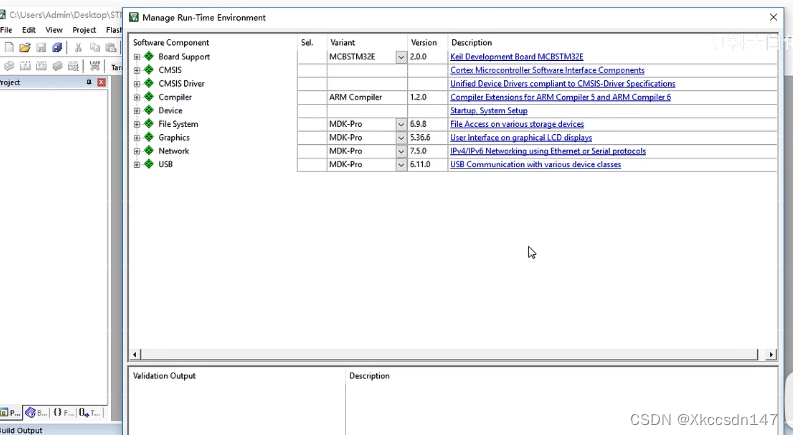
Task: Click the Save All toolbar icon
Action: click(57, 48)
